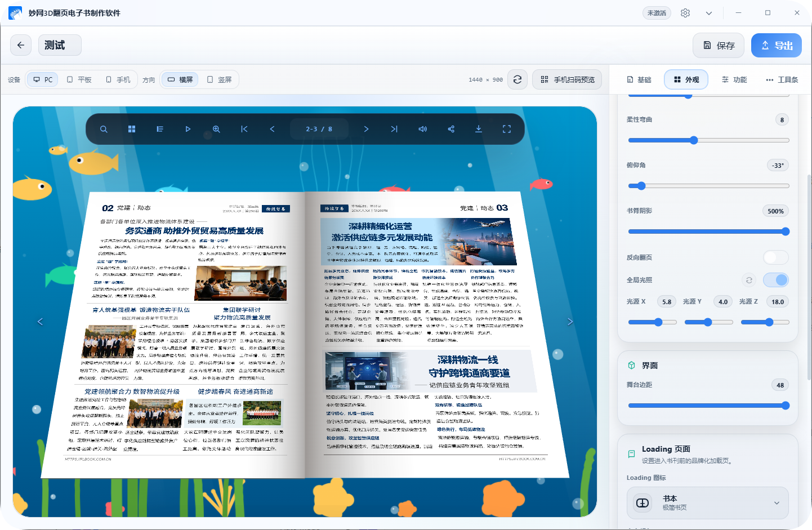This screenshot has height=530, width=812.
Task: Click the 光源 X value 5.8
Action: click(x=667, y=302)
